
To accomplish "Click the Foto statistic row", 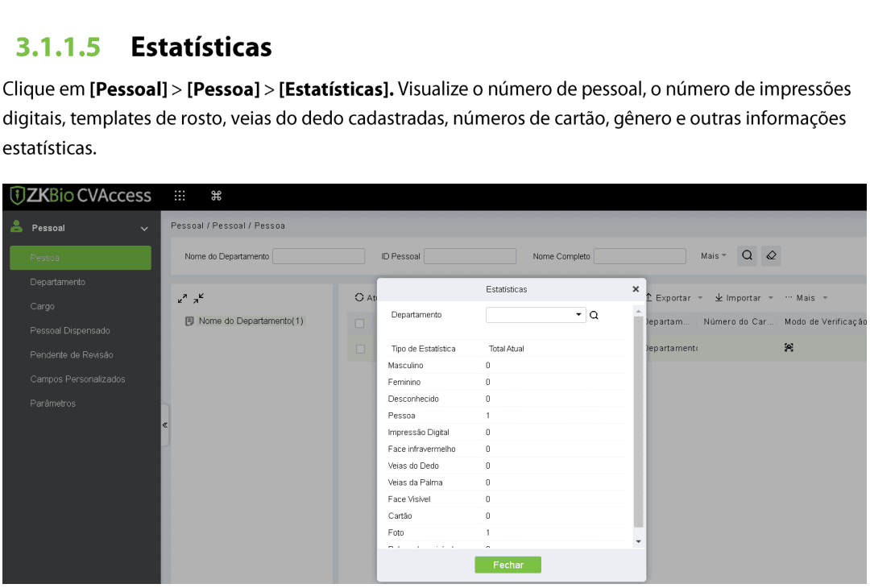I will click(506, 532).
